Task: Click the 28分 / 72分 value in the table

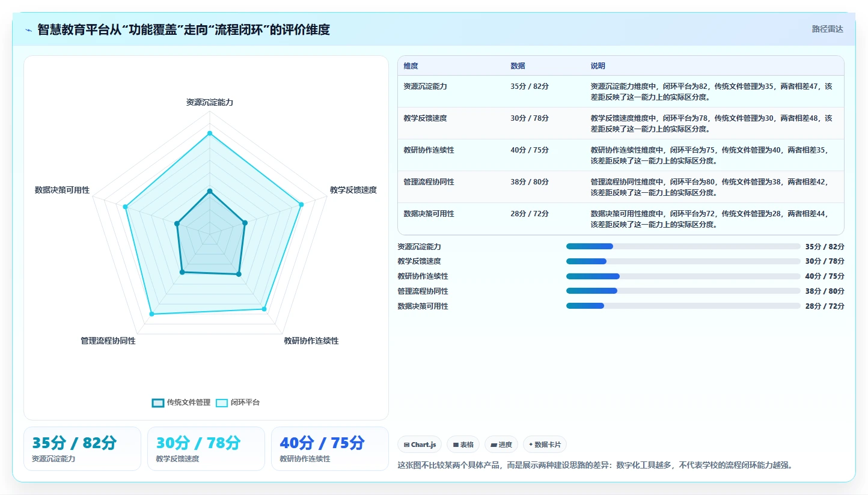Action: [530, 214]
